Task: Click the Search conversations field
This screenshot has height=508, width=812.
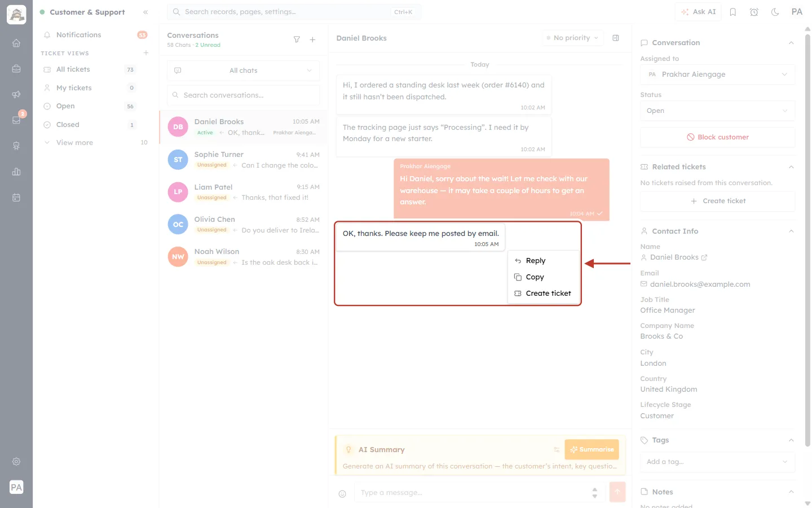Action: (243, 95)
